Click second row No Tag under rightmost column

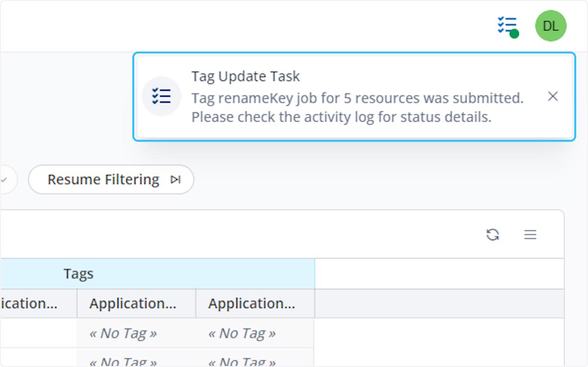coord(242,361)
